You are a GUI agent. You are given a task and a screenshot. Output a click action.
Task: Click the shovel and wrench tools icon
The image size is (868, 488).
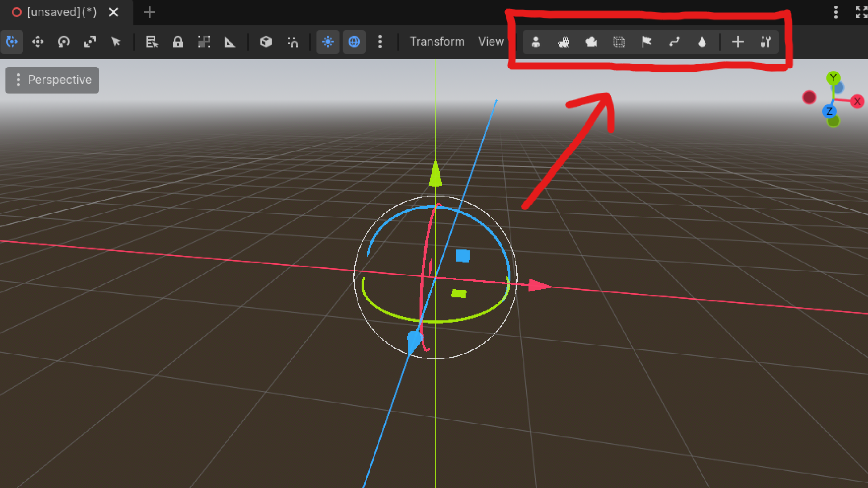click(x=765, y=42)
